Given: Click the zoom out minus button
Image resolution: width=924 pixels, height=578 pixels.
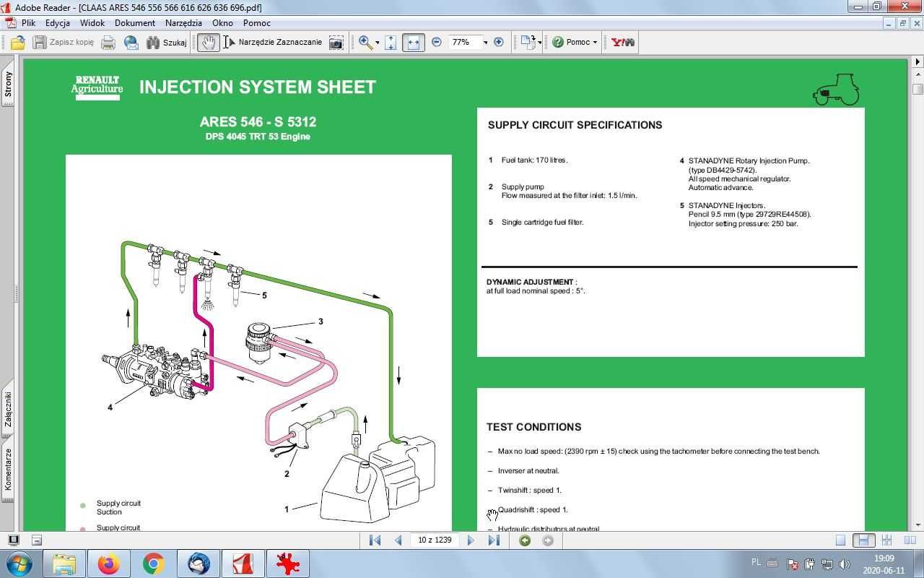Looking at the screenshot, I should coord(437,43).
